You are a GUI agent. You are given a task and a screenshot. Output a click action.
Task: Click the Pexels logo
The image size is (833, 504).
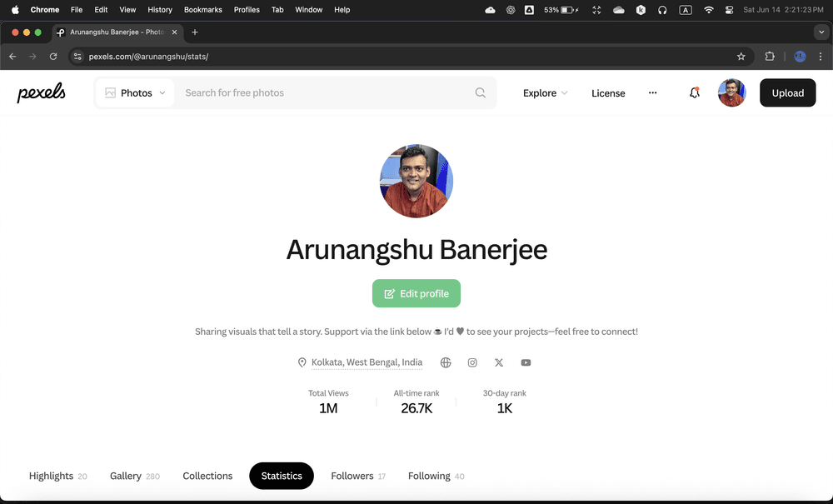click(42, 93)
